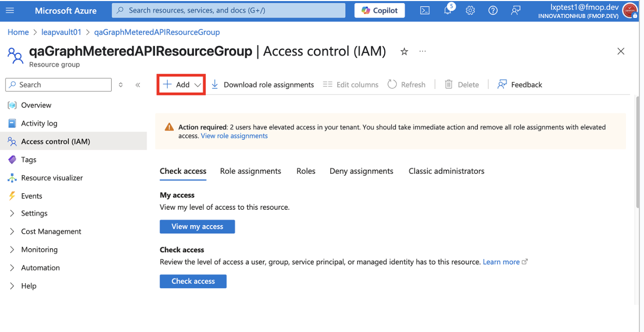
Task: Expand Cost Management in the sidebar
Action: tap(45, 231)
